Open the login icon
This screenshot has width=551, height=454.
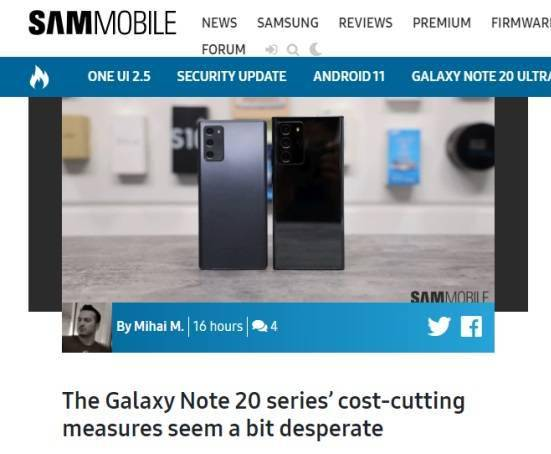pos(271,50)
